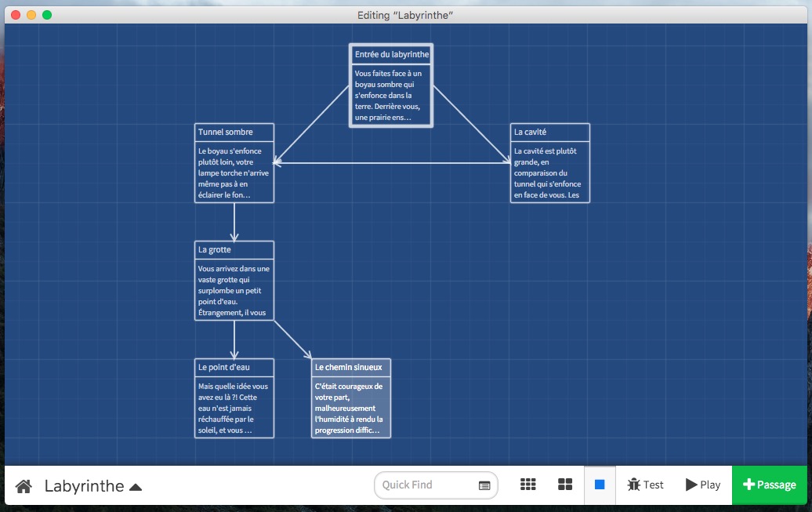The height and width of the screenshot is (512, 812).
Task: Choose the highlighted "Le chemin sinueux" passage
Action: tap(351, 398)
